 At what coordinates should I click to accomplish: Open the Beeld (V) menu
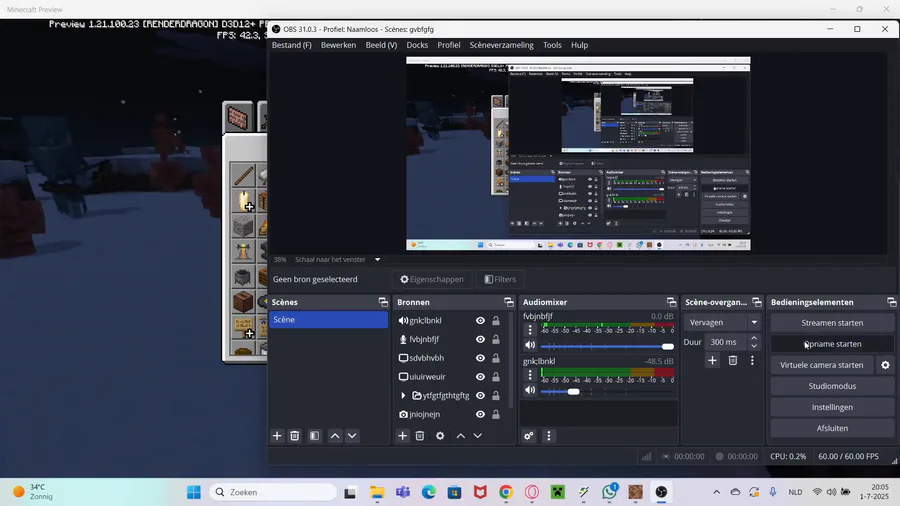coord(381,45)
